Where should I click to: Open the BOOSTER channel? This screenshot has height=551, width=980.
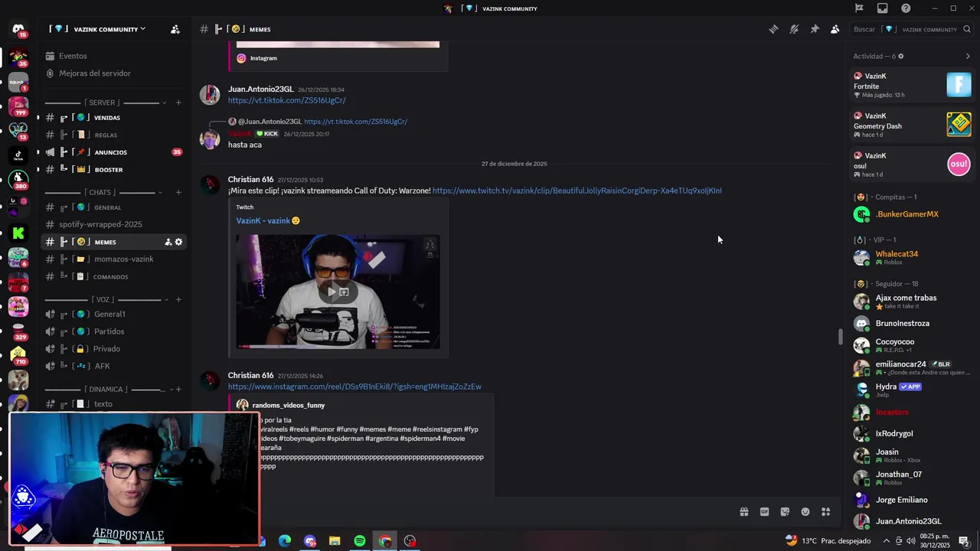tap(113, 169)
